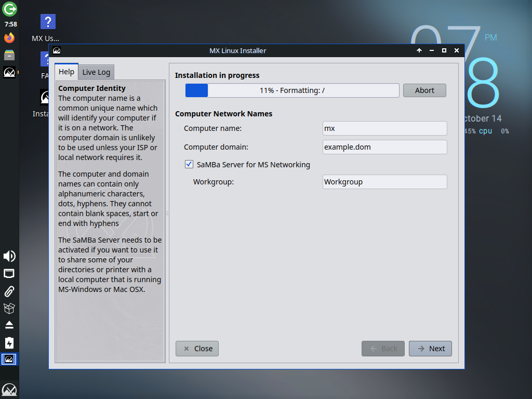
Task: Go to the Next installer step
Action: point(430,349)
